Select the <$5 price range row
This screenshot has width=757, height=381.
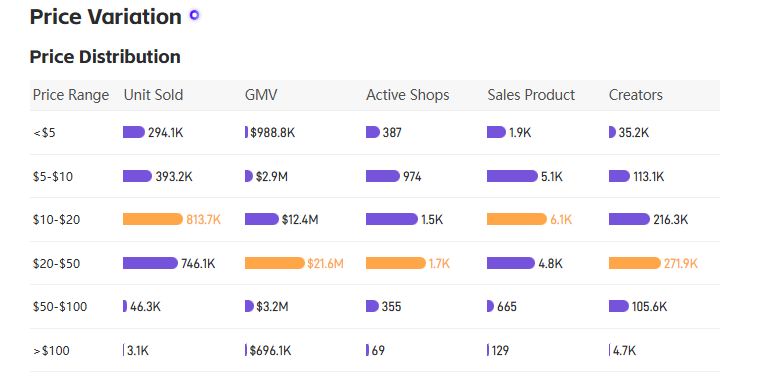pyautogui.click(x=375, y=132)
